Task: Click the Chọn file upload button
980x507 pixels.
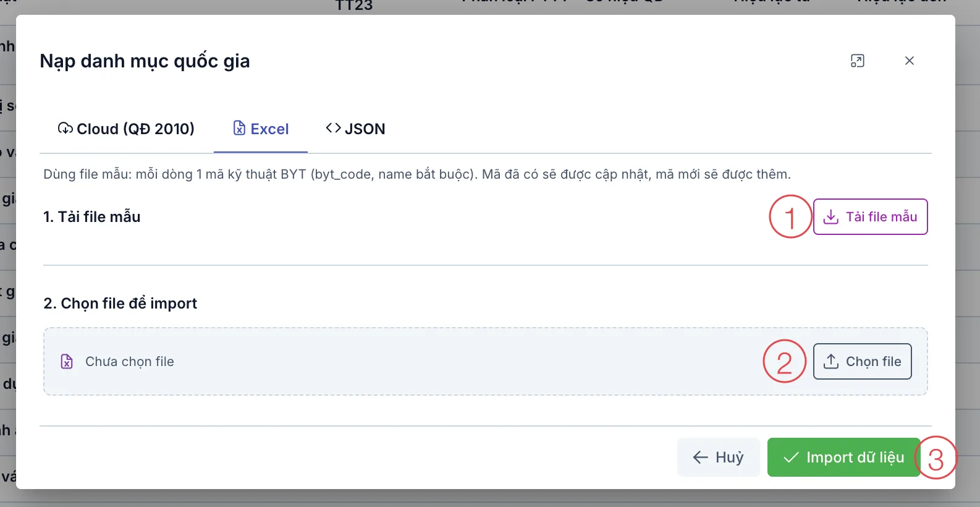Action: [862, 361]
